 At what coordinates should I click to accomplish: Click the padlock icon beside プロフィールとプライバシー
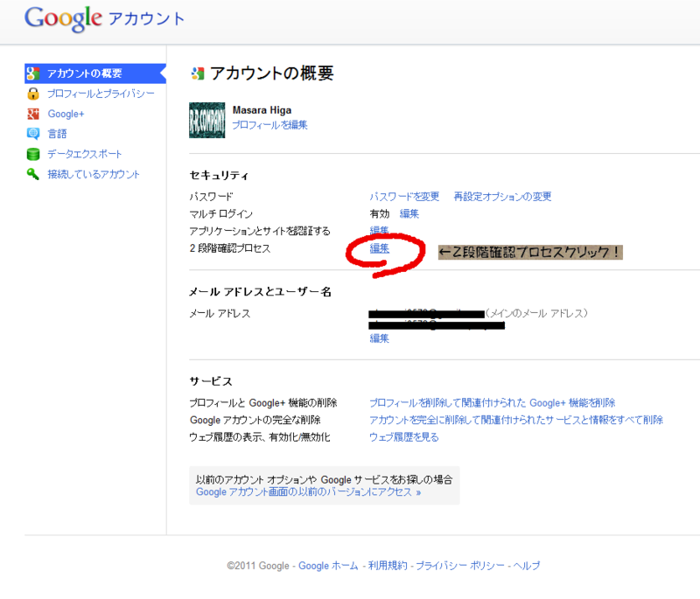[33, 94]
